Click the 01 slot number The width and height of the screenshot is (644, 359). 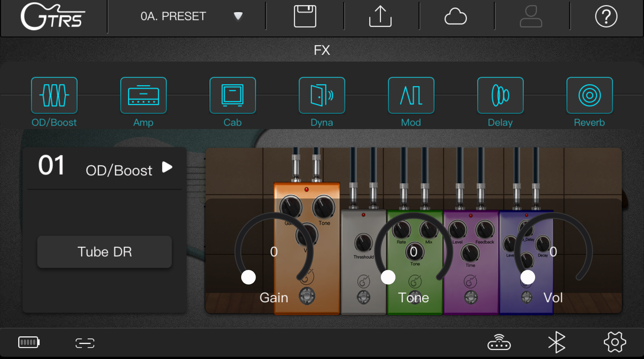pyautogui.click(x=51, y=165)
